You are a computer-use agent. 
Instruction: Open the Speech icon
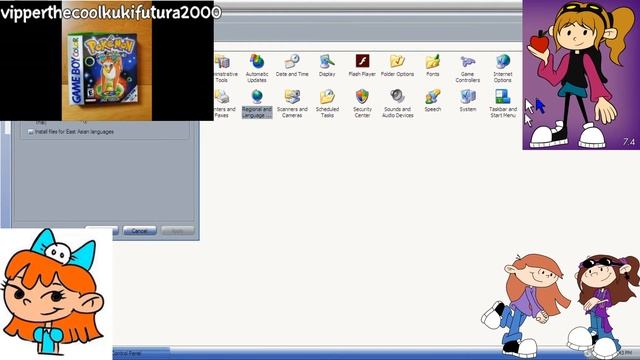(x=433, y=100)
